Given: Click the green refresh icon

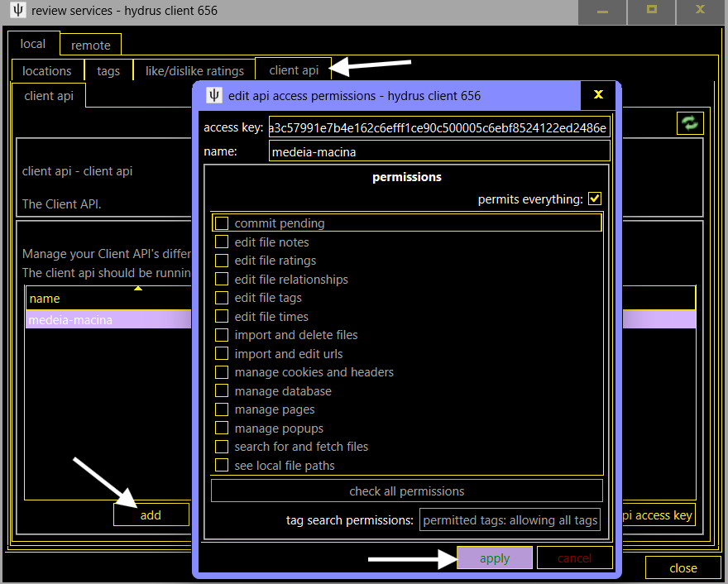Looking at the screenshot, I should [x=689, y=124].
